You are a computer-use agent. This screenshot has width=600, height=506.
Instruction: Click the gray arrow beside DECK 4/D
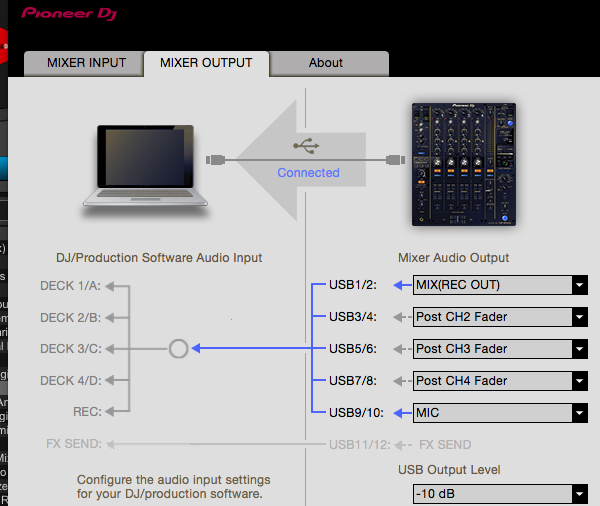click(x=115, y=380)
